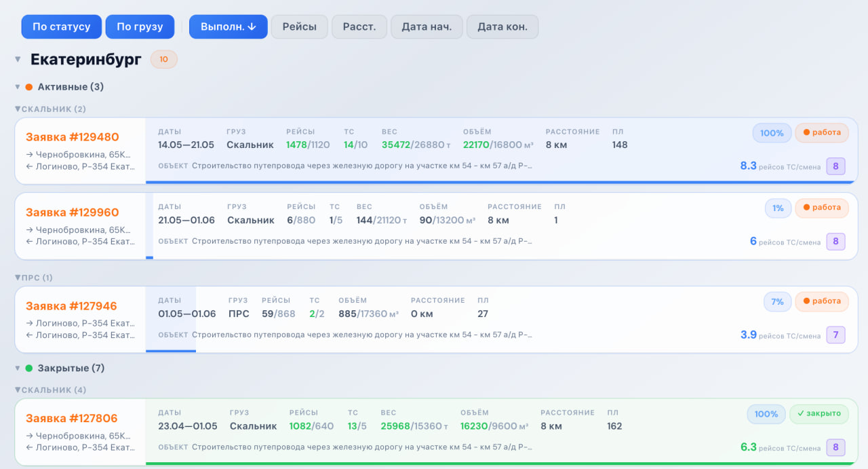Click volume 885/17360 м³

[368, 314]
